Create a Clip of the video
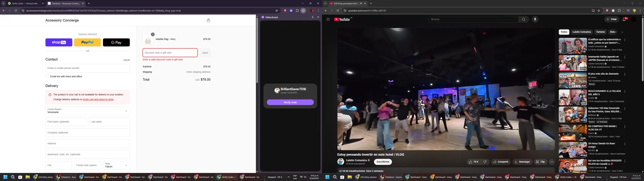Screen dimensions: 644x181 [x=541, y=162]
